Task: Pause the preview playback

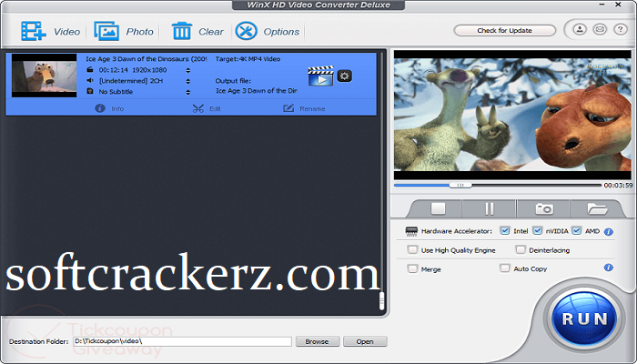Action: point(490,208)
